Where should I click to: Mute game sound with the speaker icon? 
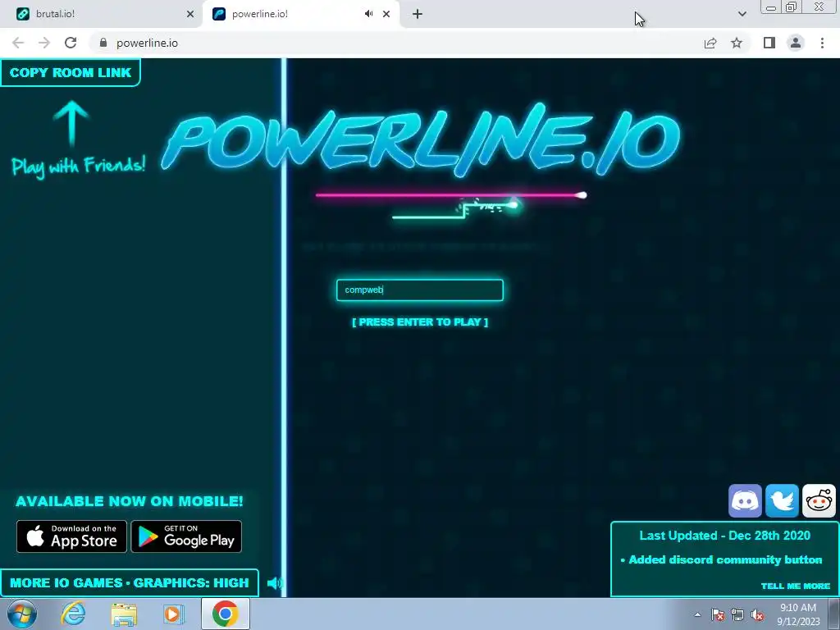274,583
